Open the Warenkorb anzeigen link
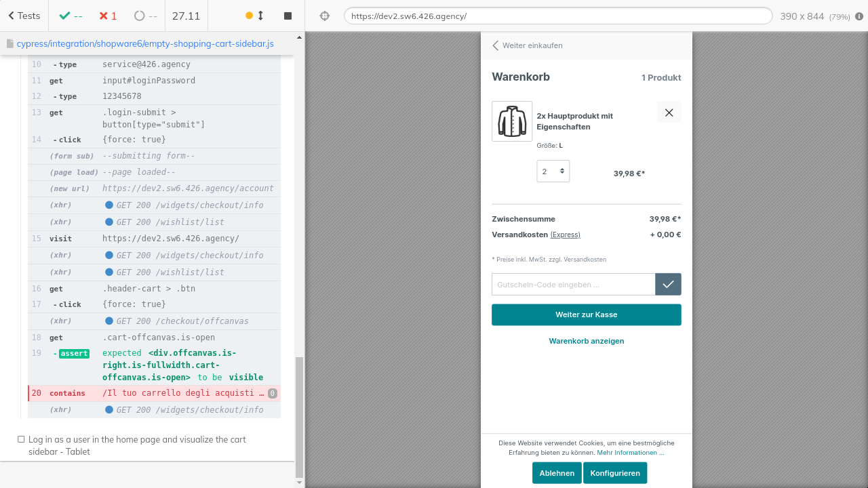This screenshot has width=868, height=488. [586, 341]
